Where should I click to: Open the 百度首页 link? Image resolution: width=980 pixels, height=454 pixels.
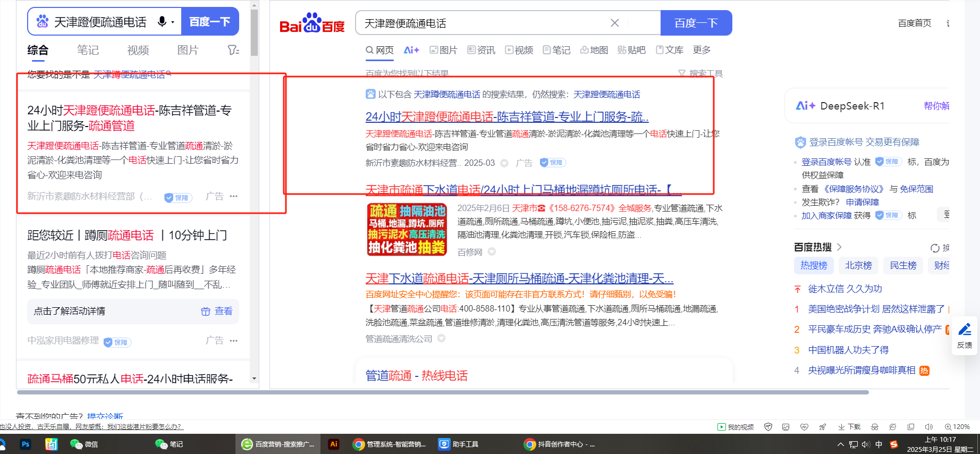(x=914, y=23)
